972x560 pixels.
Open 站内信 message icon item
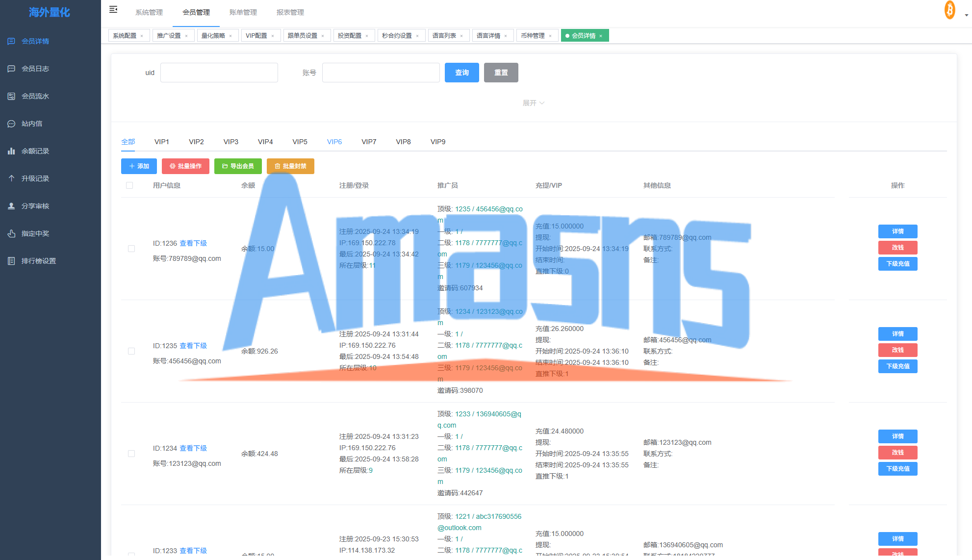(x=11, y=124)
